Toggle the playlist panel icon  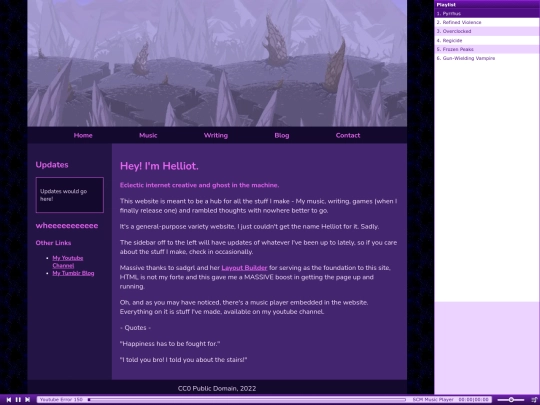point(534,399)
